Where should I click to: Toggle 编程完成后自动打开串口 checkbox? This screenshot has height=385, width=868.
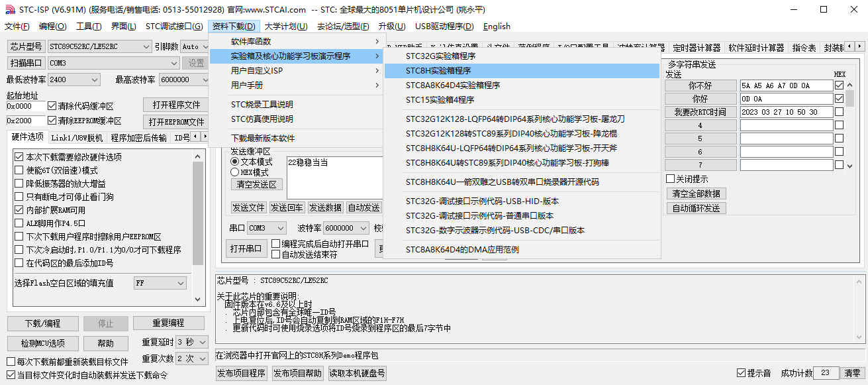275,244
